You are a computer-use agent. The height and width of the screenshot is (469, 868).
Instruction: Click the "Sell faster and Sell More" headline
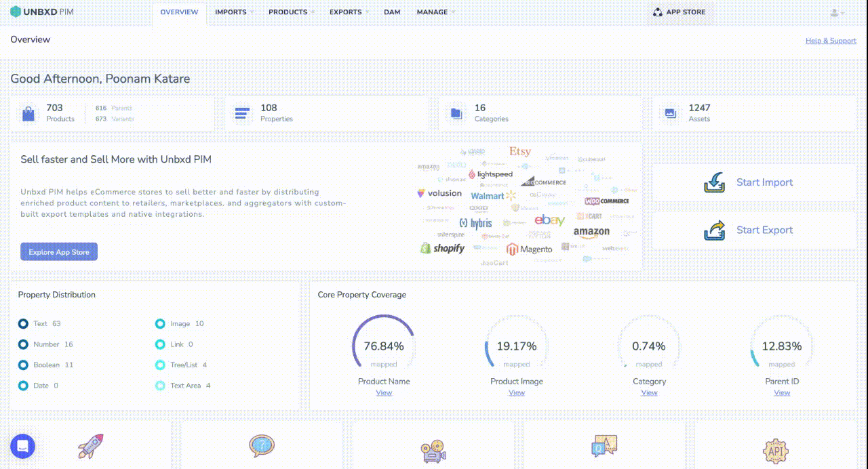(116, 159)
